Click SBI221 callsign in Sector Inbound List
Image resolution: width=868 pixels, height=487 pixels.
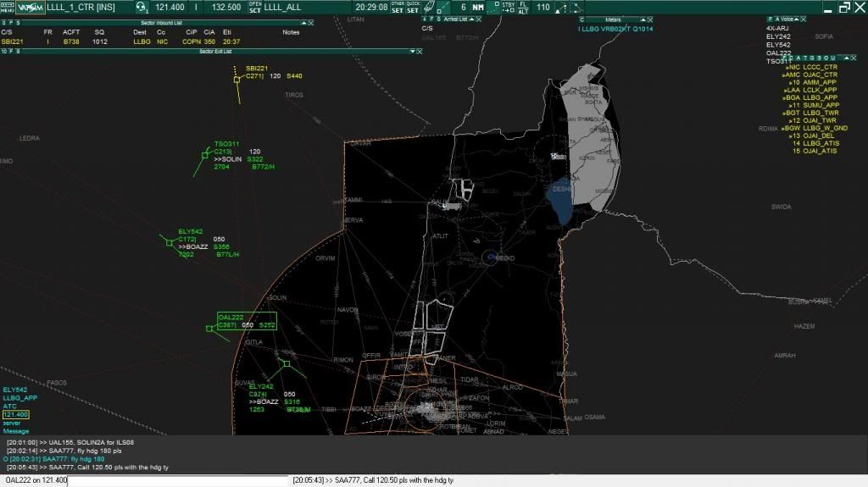pyautogui.click(x=14, y=42)
